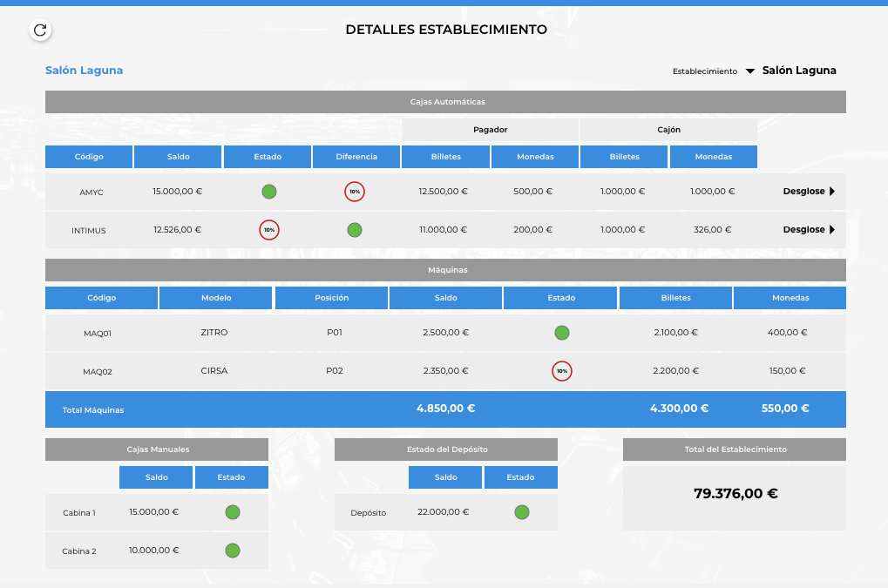Click INTIMUS red 10% Estado indicator

(269, 230)
